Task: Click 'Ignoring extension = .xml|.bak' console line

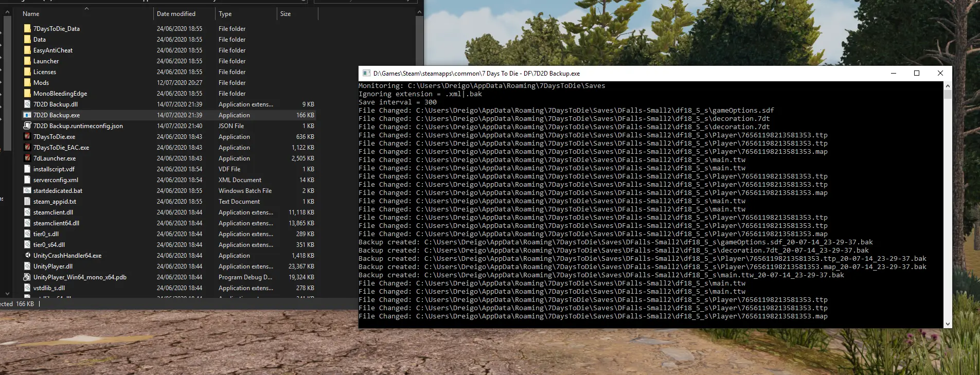Action: pyautogui.click(x=420, y=94)
